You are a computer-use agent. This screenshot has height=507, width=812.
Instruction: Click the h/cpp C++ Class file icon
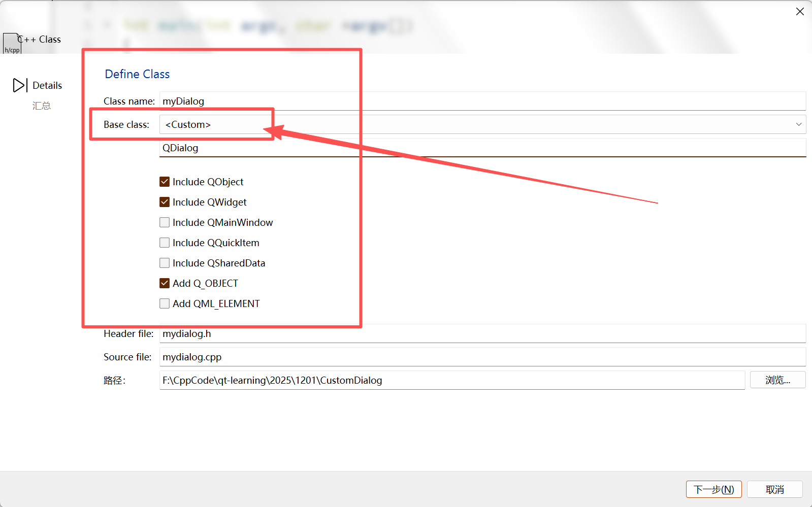[12, 44]
